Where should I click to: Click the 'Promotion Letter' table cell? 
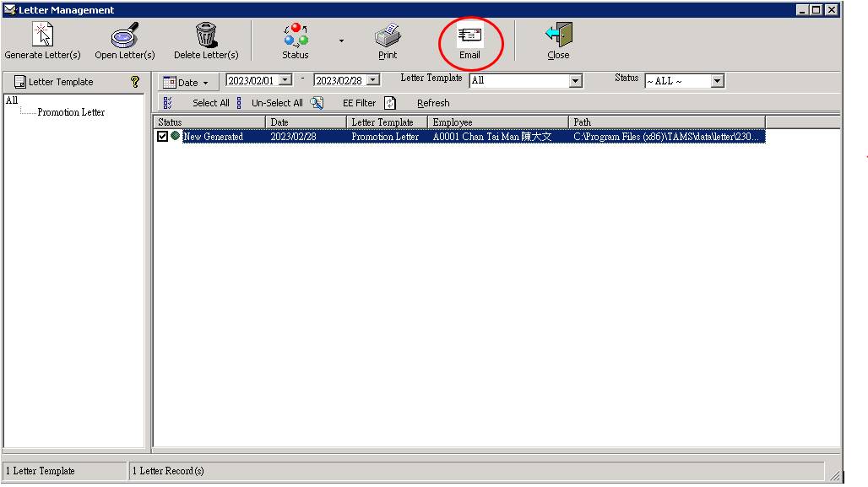pyautogui.click(x=385, y=137)
